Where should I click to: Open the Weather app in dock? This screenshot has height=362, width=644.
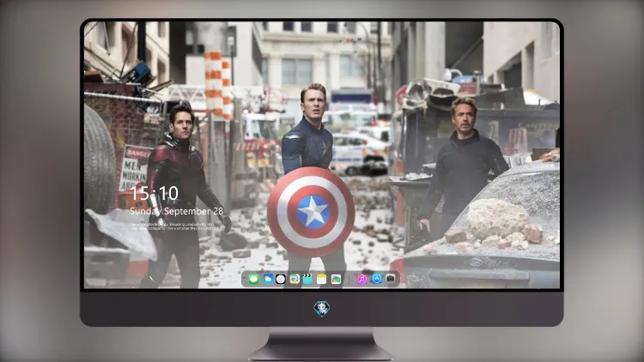tap(267, 280)
